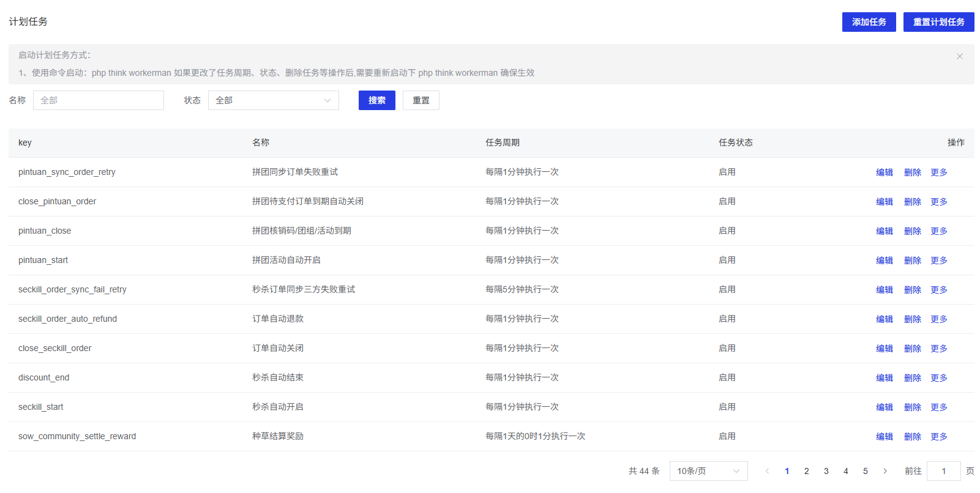Close the startup instructions notice

click(x=959, y=56)
